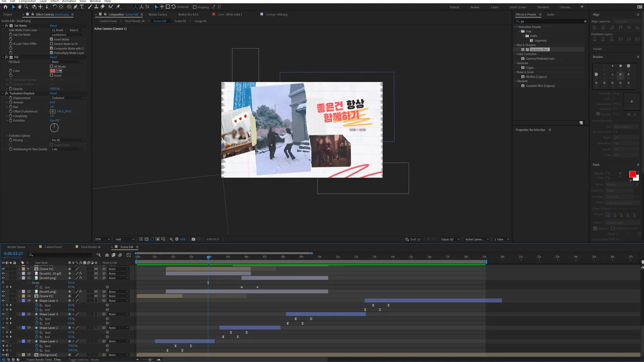The image size is (644, 362).
Task: Hide the Background layer eye
Action: pos(3,355)
